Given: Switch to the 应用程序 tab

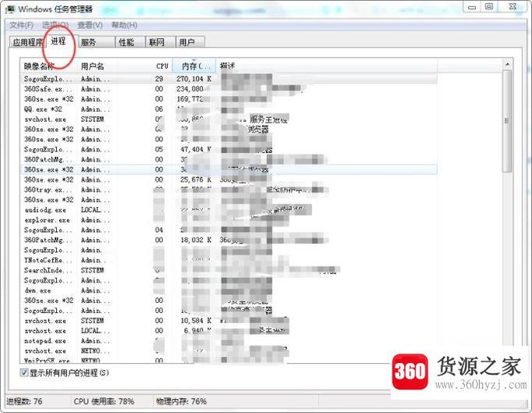Looking at the screenshot, I should 27,42.
